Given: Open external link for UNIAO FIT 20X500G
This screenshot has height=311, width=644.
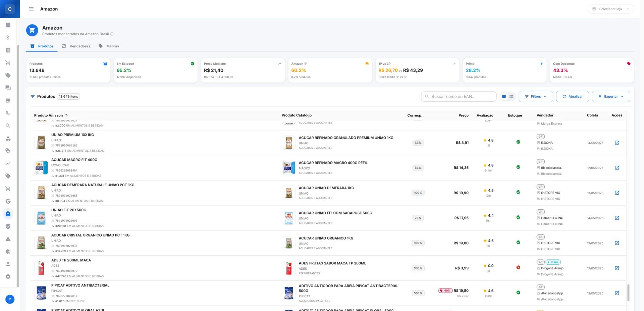Looking at the screenshot, I should click(617, 218).
